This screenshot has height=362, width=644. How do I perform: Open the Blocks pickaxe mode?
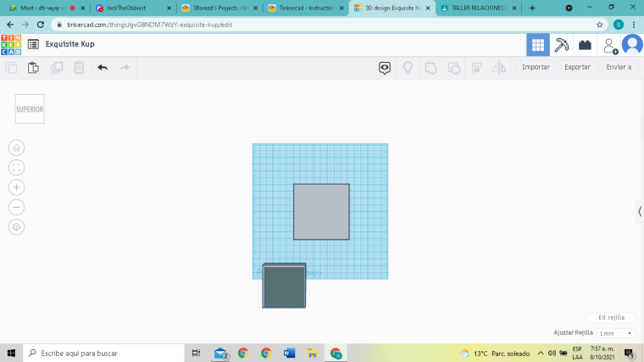(562, 45)
